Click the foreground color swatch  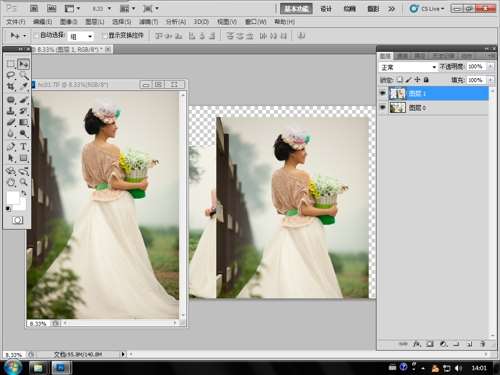point(13,198)
